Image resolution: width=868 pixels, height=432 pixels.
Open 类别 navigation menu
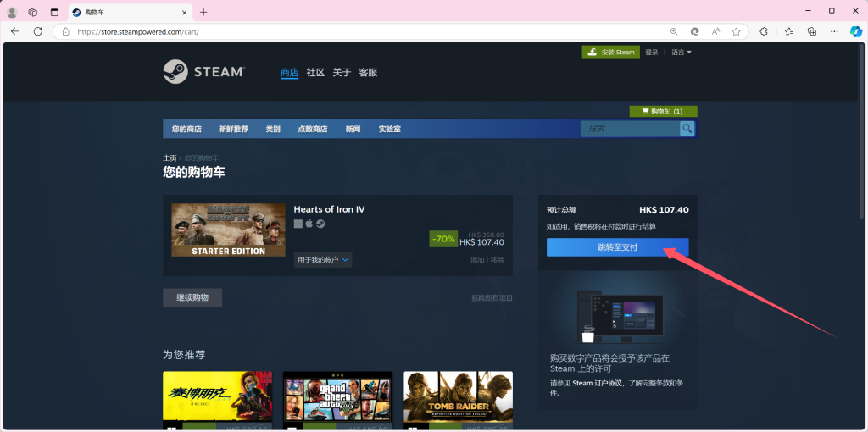(x=273, y=129)
